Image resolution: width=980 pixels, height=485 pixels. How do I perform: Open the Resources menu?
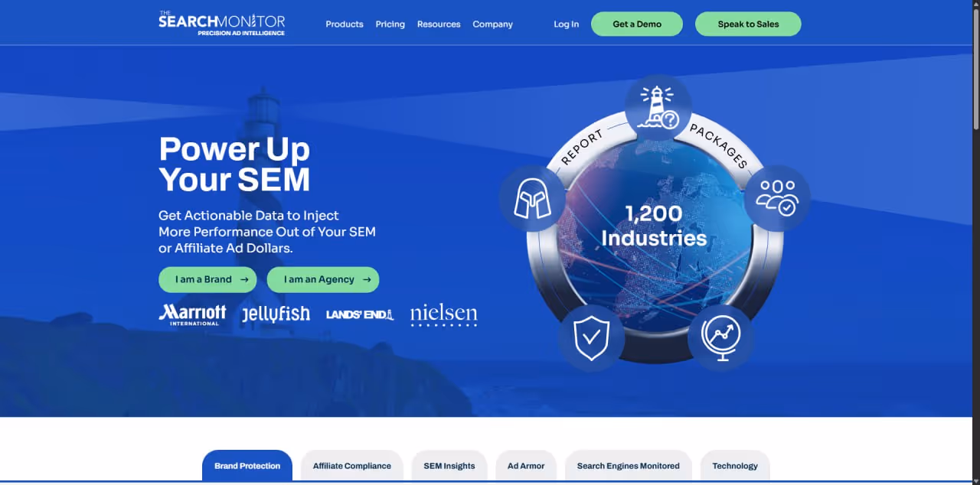[x=439, y=24]
